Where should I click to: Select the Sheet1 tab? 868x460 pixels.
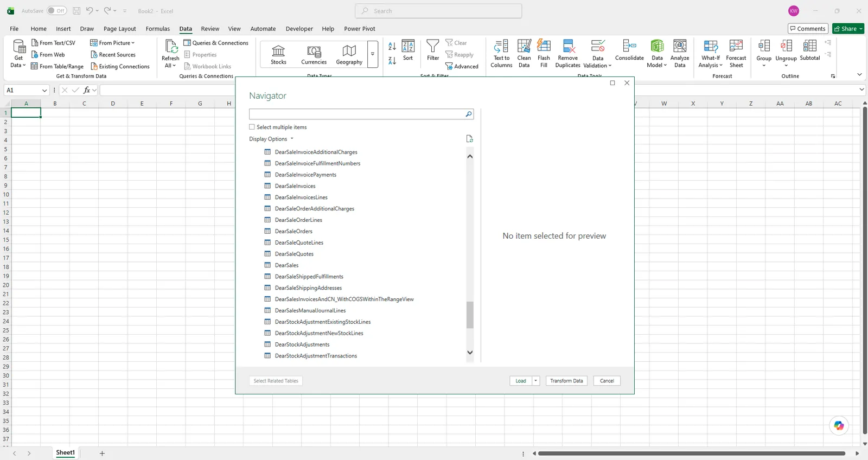(65, 453)
